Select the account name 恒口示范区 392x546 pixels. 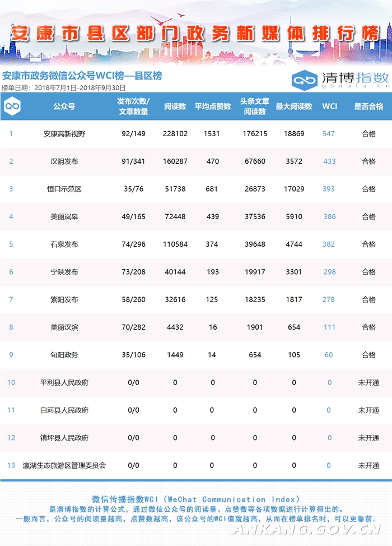click(64, 189)
